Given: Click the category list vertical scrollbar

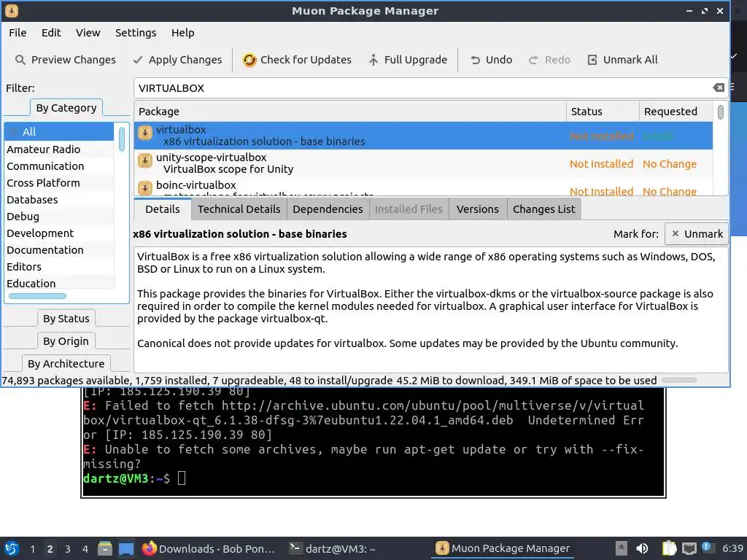Looking at the screenshot, I should click(x=122, y=139).
